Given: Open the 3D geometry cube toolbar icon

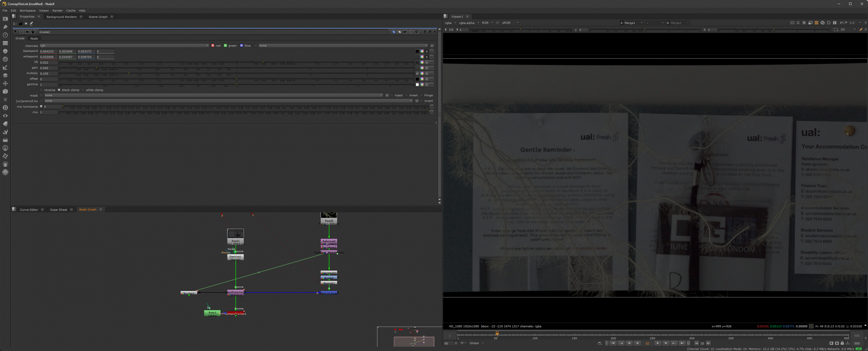Looking at the screenshot, I should (x=5, y=91).
